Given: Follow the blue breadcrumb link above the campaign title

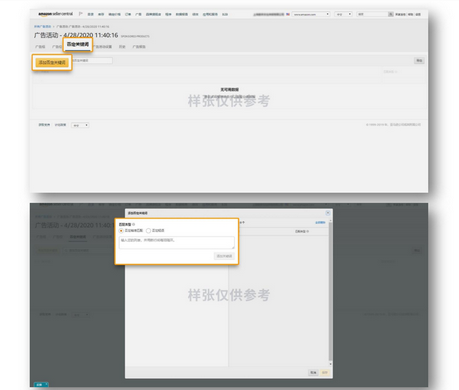Looking at the screenshot, I should click(43, 26).
